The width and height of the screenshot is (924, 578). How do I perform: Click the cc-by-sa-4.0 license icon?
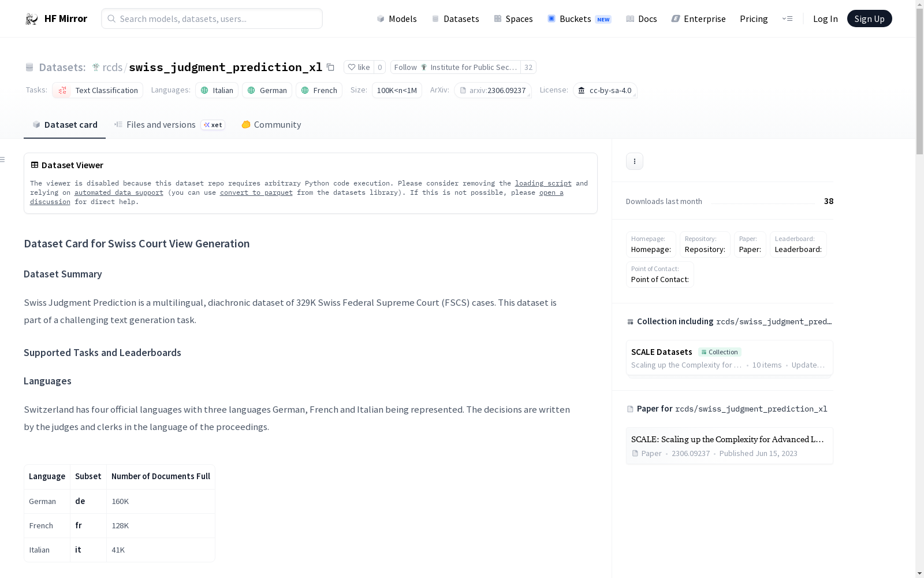pos(582,90)
